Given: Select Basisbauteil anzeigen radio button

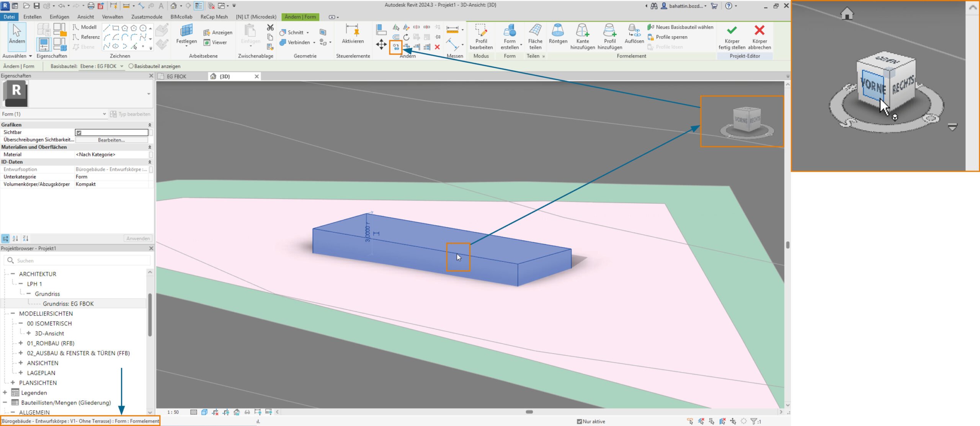Looking at the screenshot, I should (131, 66).
